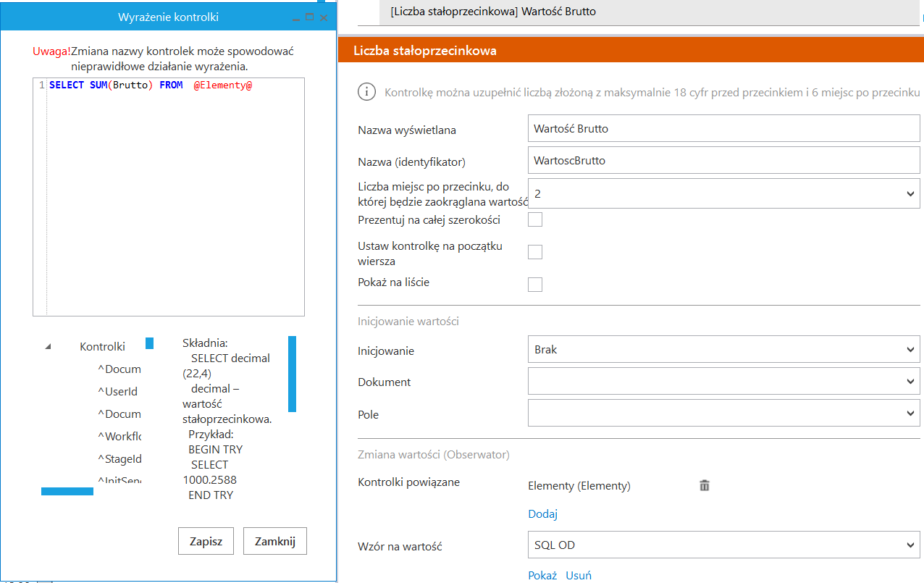Click the Pokaż link

542,576
